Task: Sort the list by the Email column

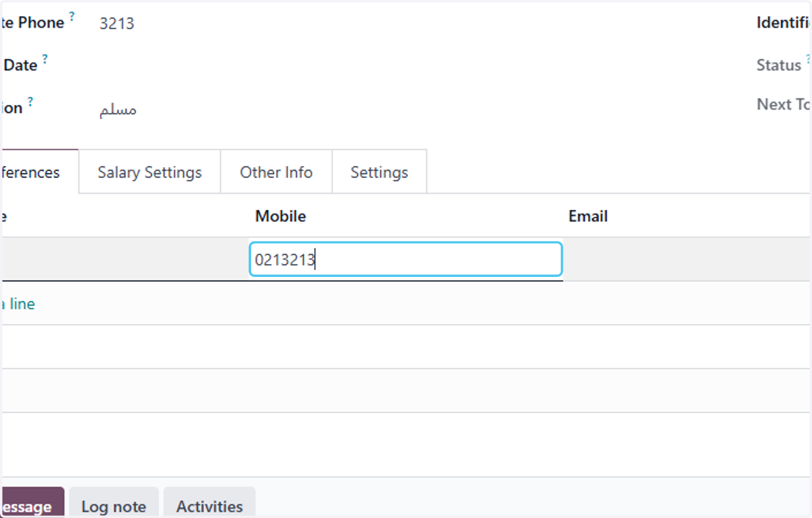Action: 588,216
